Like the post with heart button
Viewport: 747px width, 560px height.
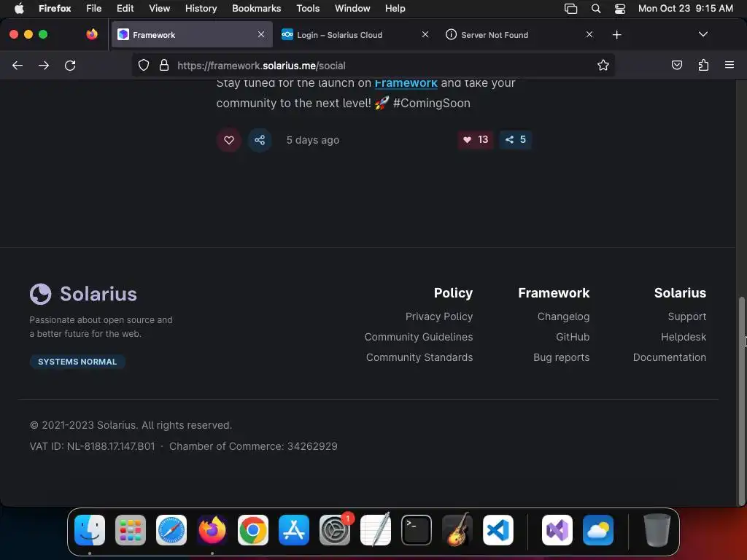pos(228,140)
